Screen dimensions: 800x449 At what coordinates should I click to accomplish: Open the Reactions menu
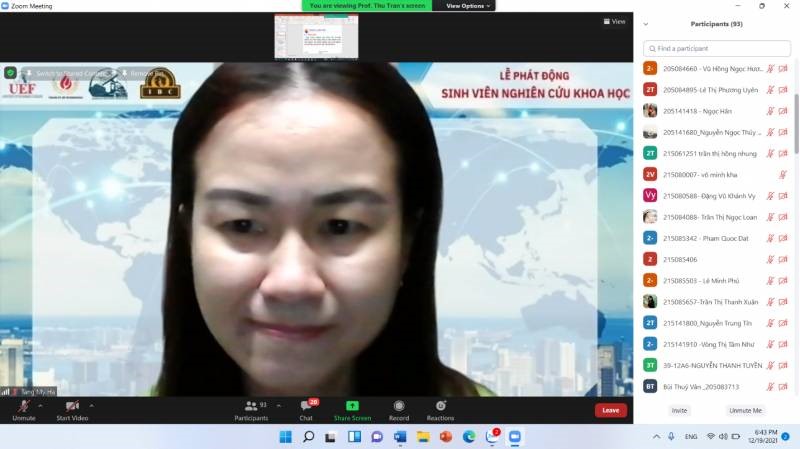tap(440, 406)
